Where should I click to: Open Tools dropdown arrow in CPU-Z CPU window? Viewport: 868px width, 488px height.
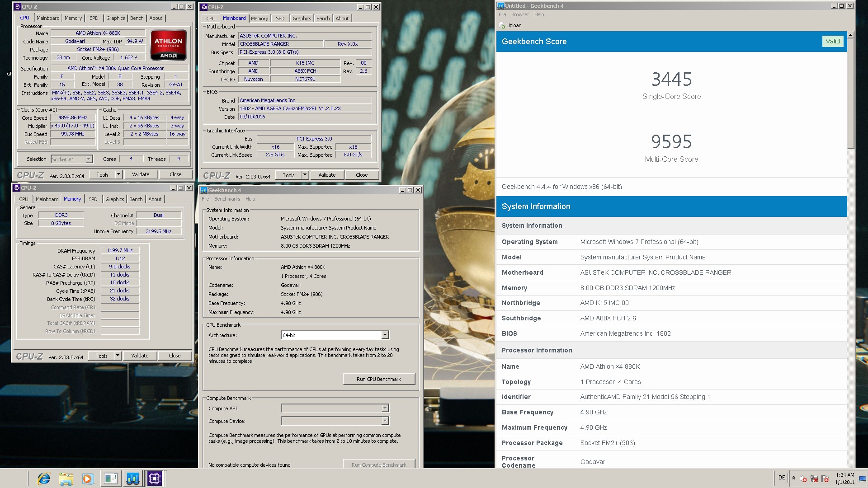(118, 174)
